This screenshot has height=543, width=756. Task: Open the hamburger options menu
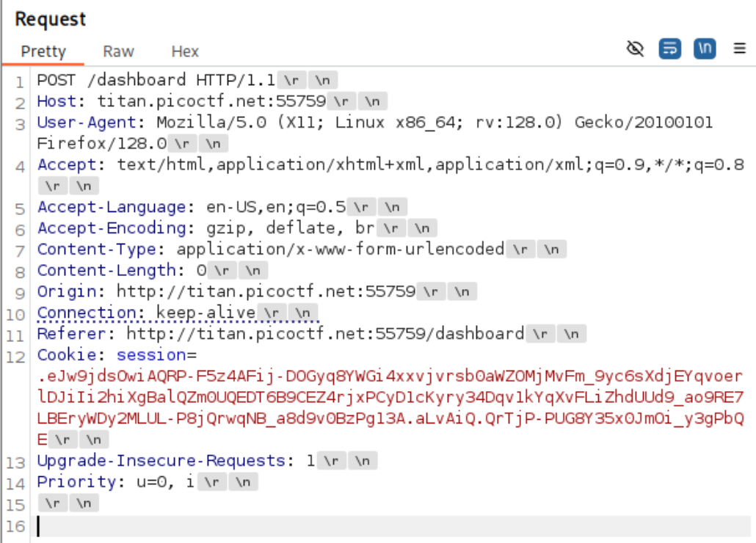(740, 48)
